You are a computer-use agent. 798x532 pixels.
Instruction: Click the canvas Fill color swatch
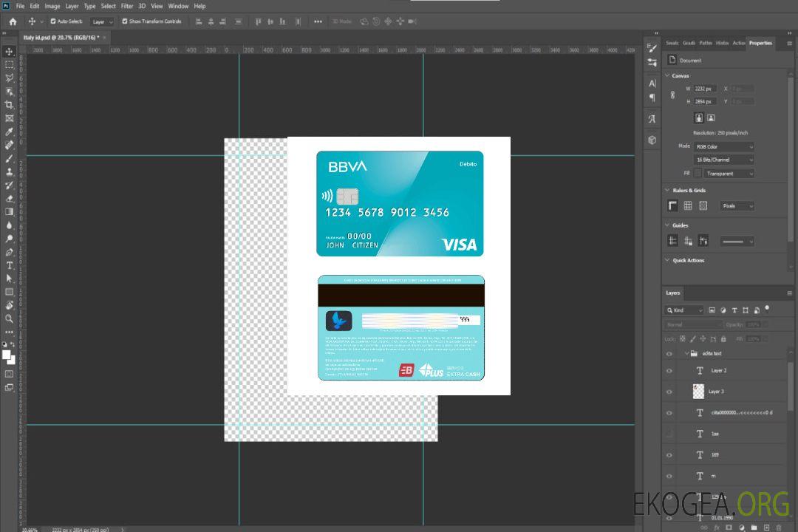pyautogui.click(x=698, y=174)
